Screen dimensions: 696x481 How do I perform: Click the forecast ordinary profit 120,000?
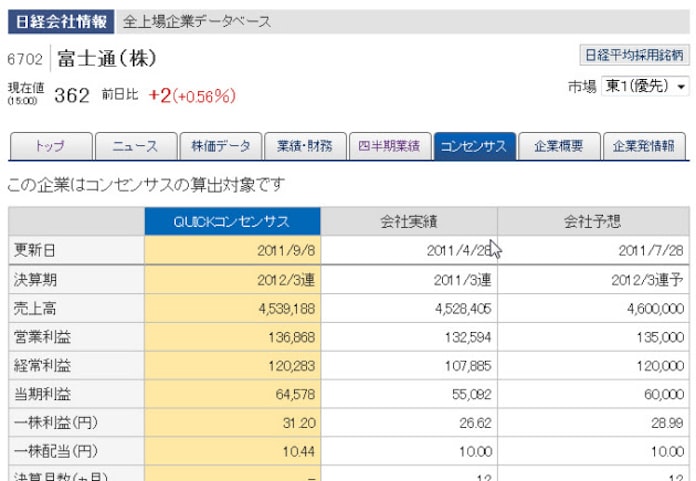660,366
